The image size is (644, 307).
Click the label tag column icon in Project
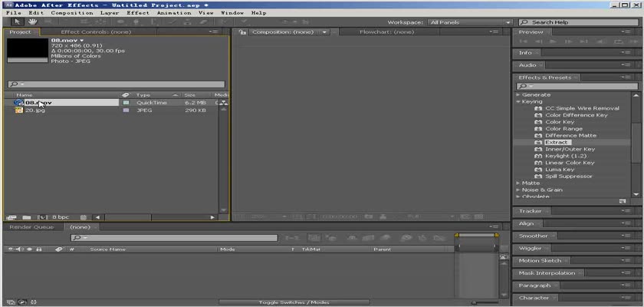(126, 95)
